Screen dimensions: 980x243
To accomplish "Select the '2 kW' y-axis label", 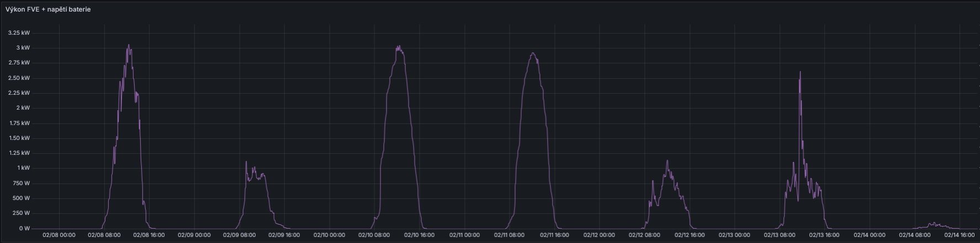I will point(23,108).
